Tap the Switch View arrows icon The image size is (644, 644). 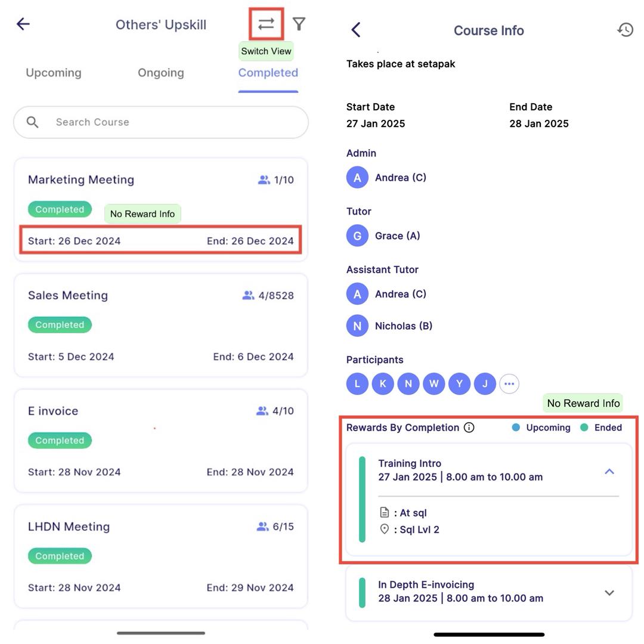pos(266,24)
